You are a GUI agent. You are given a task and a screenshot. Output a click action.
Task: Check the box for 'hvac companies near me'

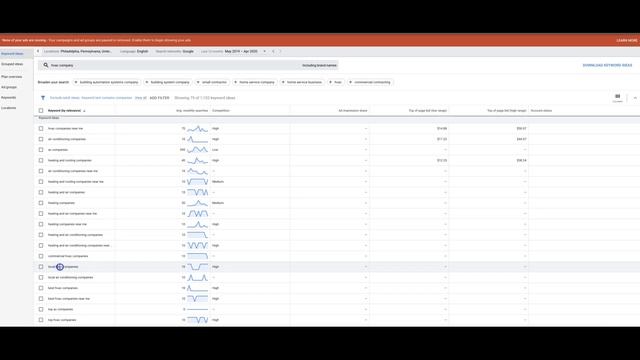(41, 129)
